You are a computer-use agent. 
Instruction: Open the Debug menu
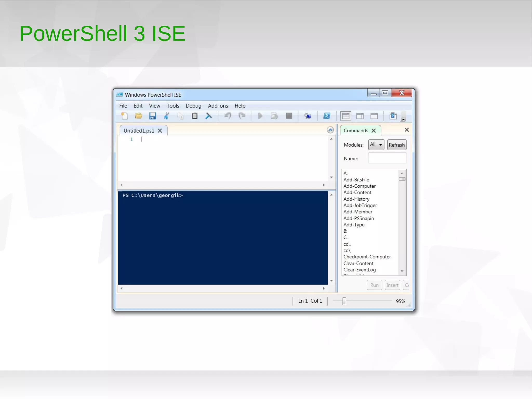tap(194, 106)
